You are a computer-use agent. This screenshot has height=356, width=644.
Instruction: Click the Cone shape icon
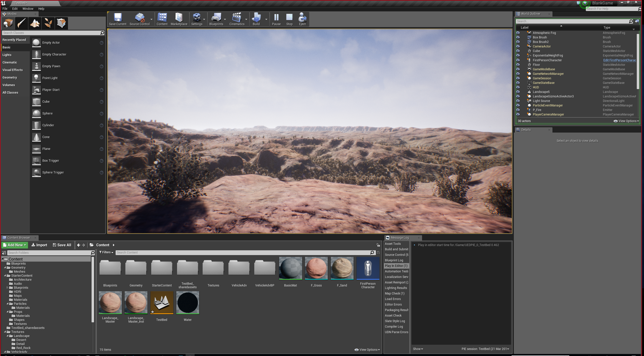[36, 137]
